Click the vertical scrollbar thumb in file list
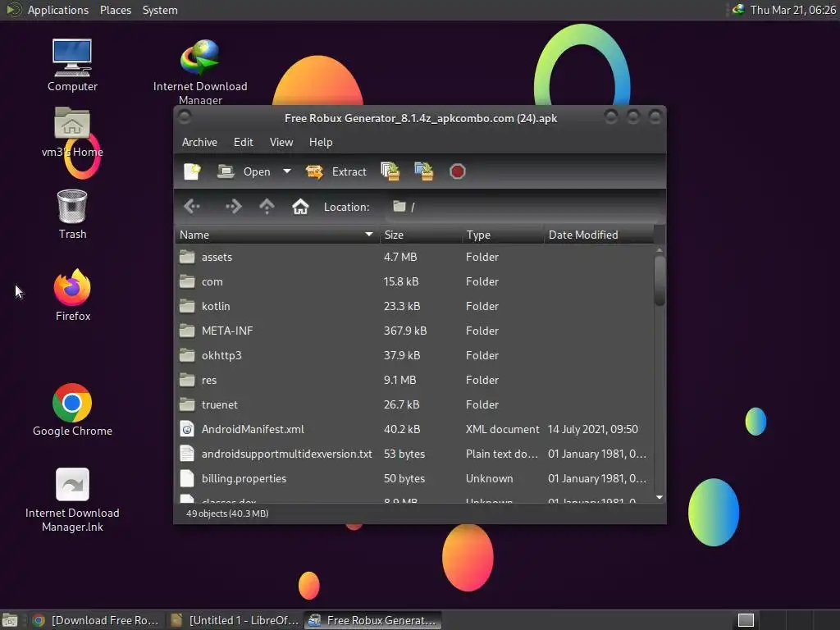840x630 pixels. [660, 281]
